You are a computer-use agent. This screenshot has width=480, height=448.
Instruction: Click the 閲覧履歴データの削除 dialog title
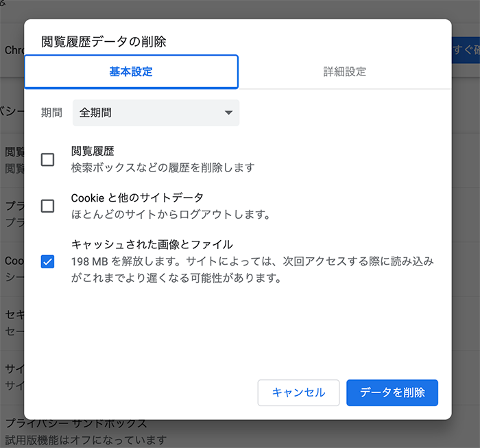[x=104, y=42]
